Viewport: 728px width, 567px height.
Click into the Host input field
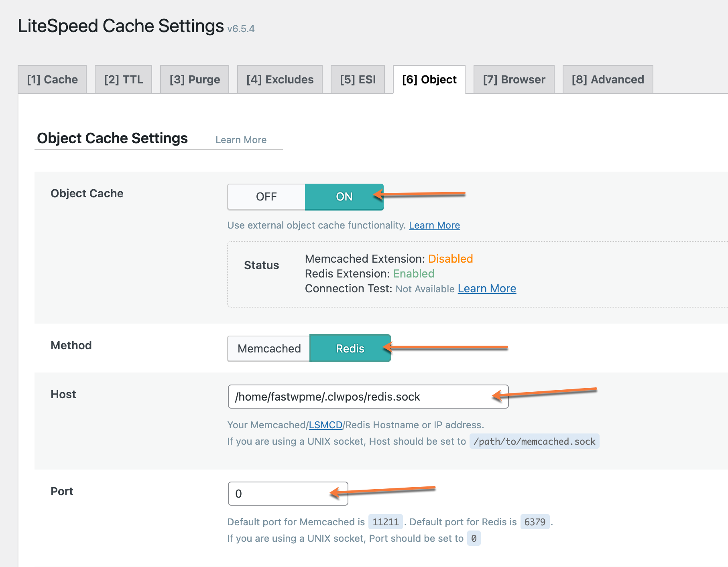(361, 397)
